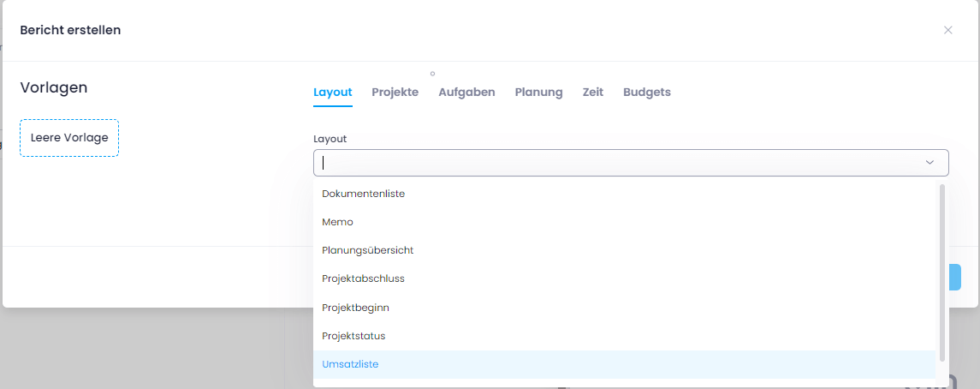980x389 pixels.
Task: Switch to the Planung tab
Action: (x=538, y=93)
